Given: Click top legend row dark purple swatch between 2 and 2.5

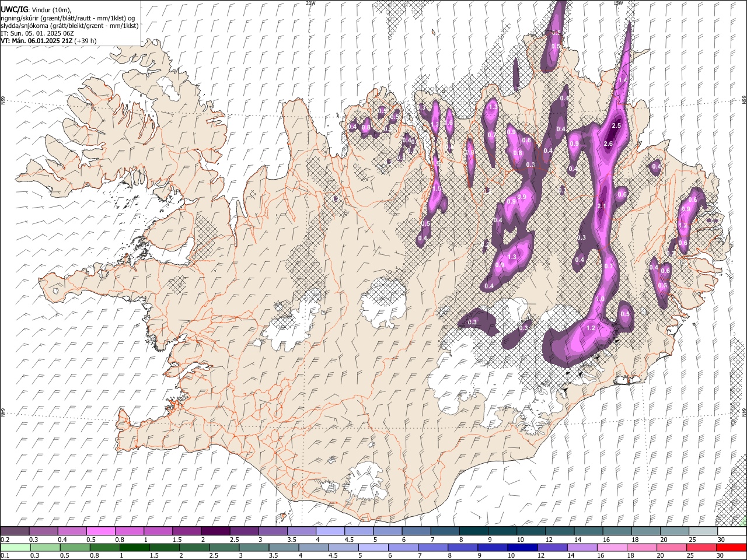Looking at the screenshot, I should tap(215, 531).
